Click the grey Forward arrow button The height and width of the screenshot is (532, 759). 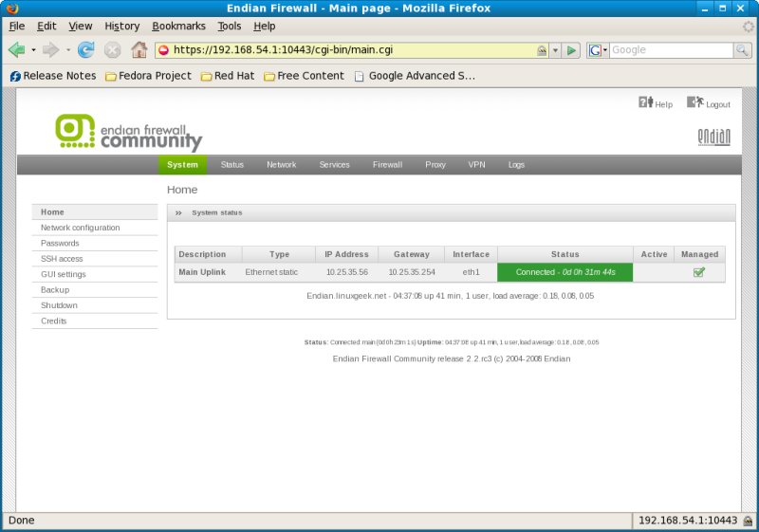tap(50, 50)
